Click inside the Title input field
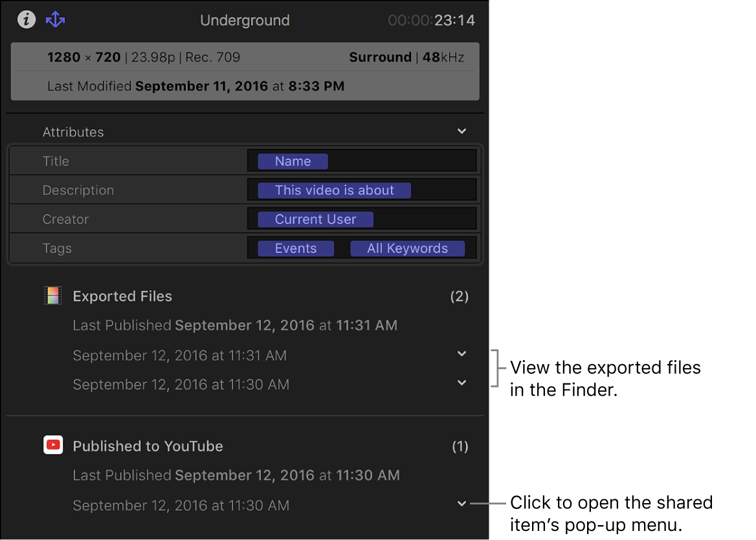The image size is (756, 540). (x=401, y=161)
